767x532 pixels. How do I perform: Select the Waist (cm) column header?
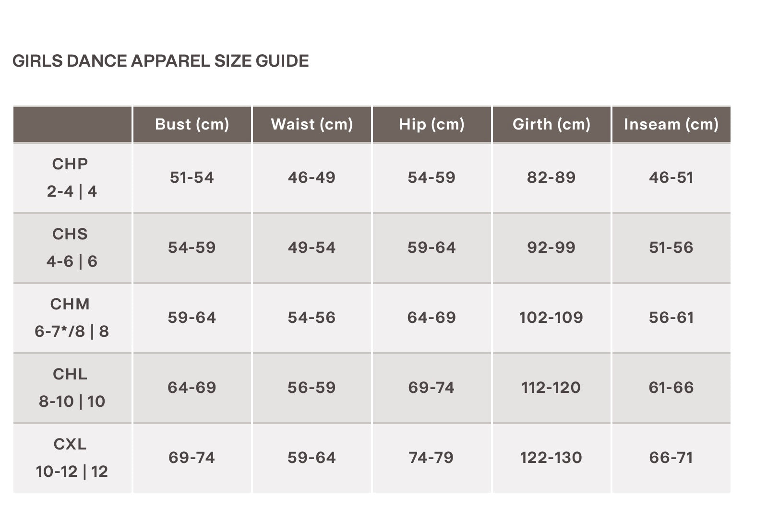[312, 124]
